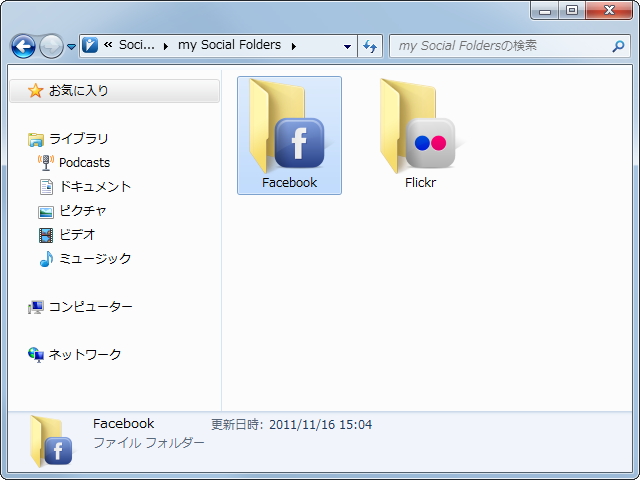Open recent pages dropdown beside Forward

pyautogui.click(x=71, y=47)
